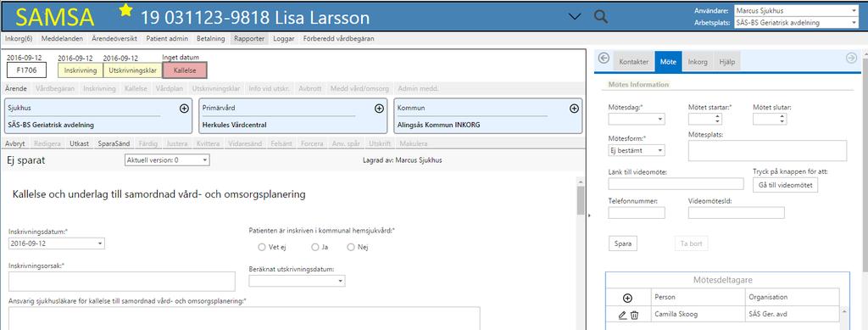Image resolution: width=868 pixels, height=330 pixels.
Task: Switch to Inkorg tab in side panel
Action: click(698, 62)
